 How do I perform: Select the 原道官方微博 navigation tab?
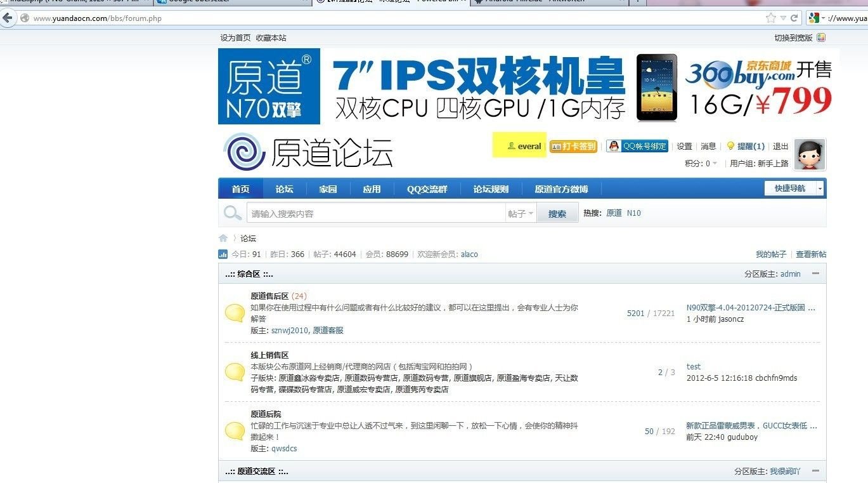tap(561, 189)
